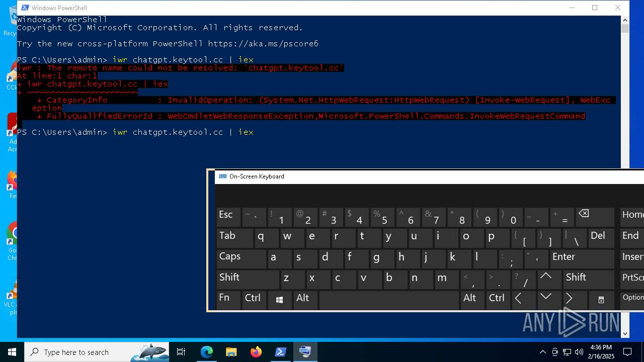Switch to PowerShell taskbar button
This screenshot has width=644, height=362.
(281, 352)
